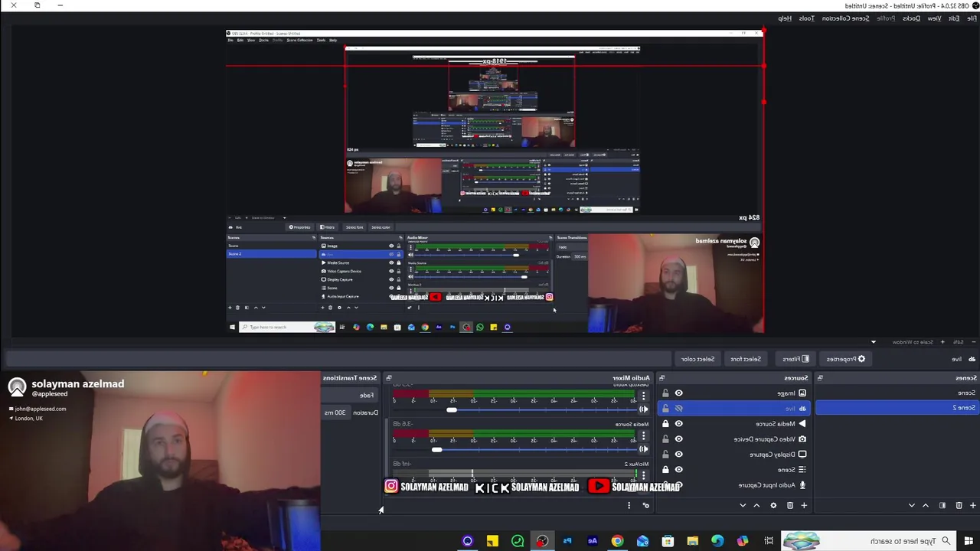Move scene down arrow in Scenes toolbar
Image resolution: width=980 pixels, height=551 pixels.
pyautogui.click(x=911, y=505)
